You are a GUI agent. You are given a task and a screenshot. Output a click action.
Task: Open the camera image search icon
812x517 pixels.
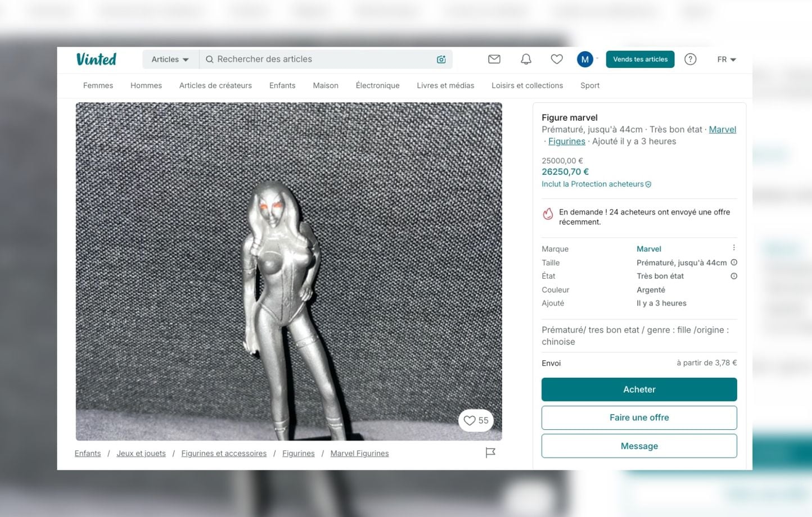click(x=441, y=60)
